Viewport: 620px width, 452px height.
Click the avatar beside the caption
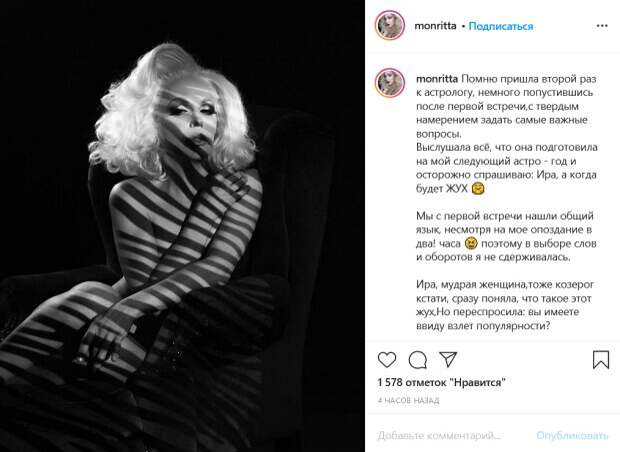coord(390,83)
